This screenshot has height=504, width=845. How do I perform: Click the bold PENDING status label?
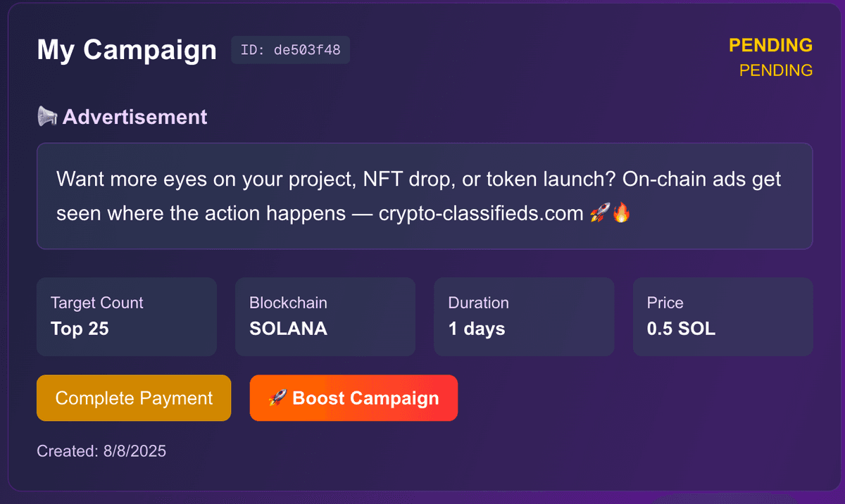pyautogui.click(x=770, y=44)
